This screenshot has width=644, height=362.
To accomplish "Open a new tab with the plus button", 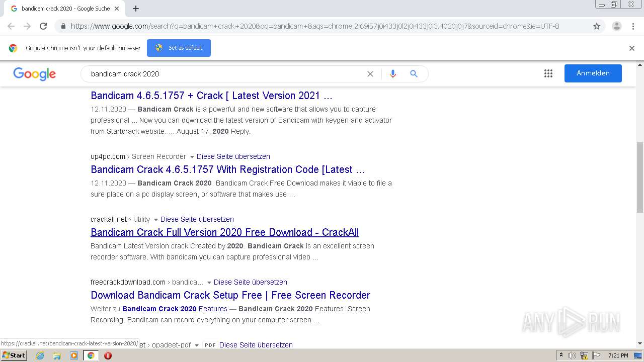I will pos(136,9).
